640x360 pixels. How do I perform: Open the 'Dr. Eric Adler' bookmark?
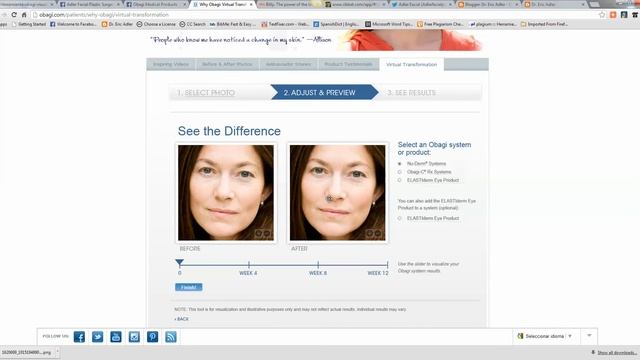pyautogui.click(x=117, y=24)
